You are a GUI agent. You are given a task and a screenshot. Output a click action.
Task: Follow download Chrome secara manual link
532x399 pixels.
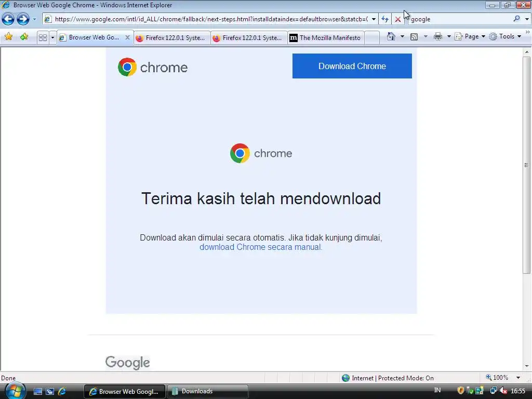pyautogui.click(x=261, y=247)
